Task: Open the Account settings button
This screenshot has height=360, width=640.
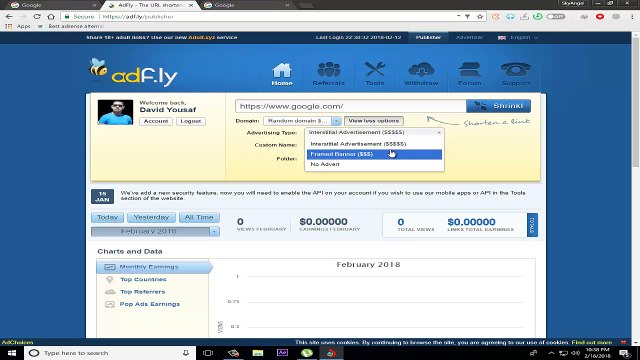Action: (156, 121)
